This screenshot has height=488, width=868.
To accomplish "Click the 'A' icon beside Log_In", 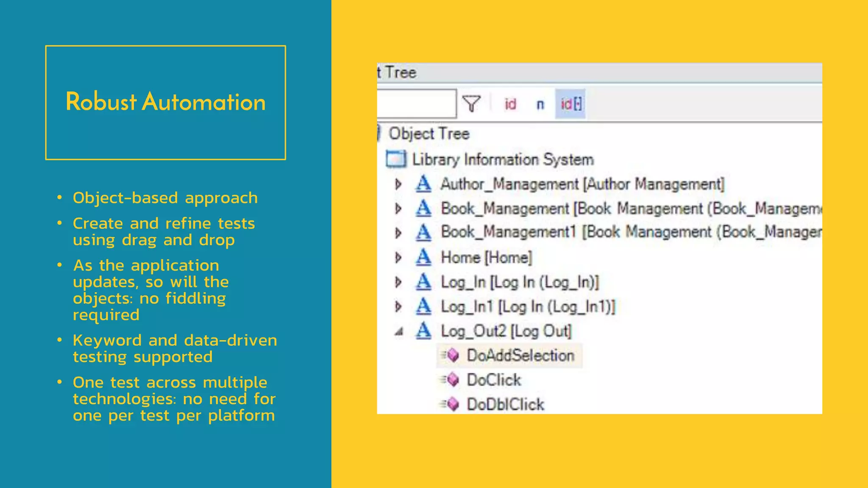I will tap(423, 282).
